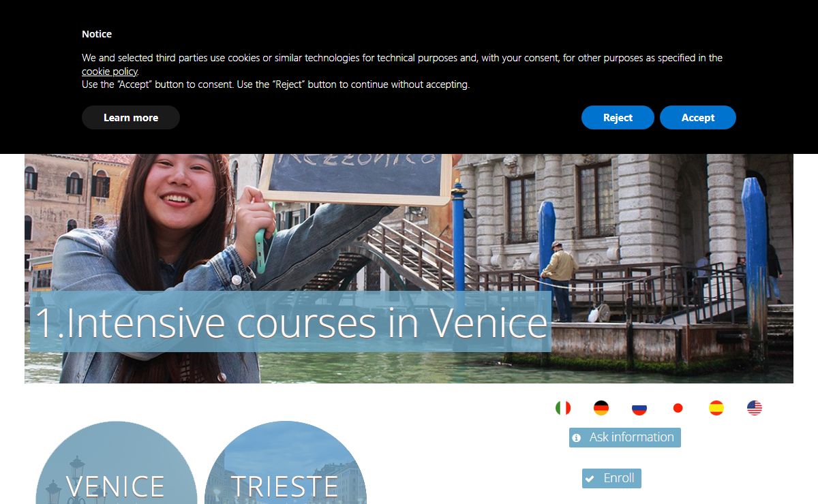This screenshot has width=818, height=504.
Task: Click the checkmark icon on Enroll
Action: pos(590,479)
